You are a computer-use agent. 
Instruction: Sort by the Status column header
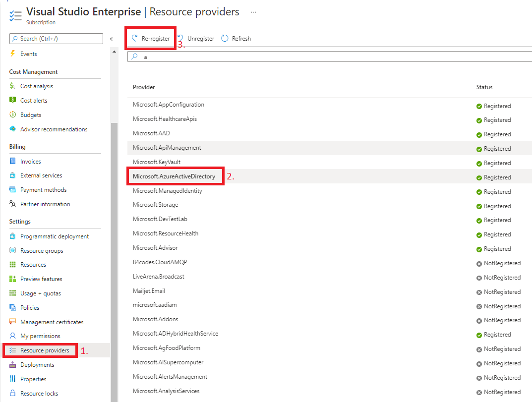[x=484, y=87]
